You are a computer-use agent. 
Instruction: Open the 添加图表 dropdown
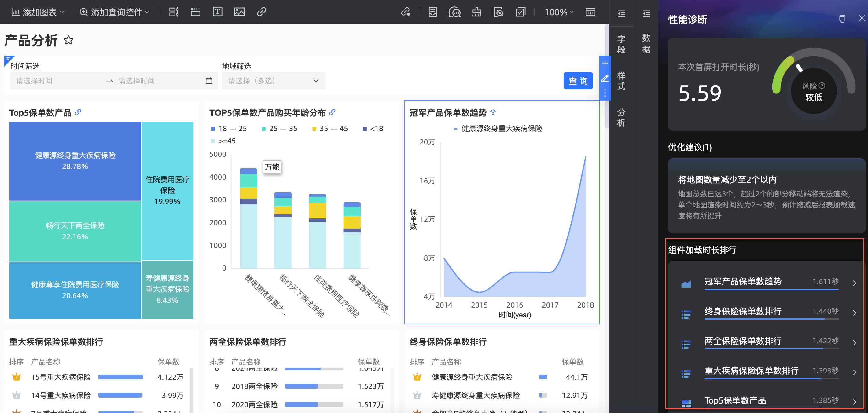tap(37, 12)
